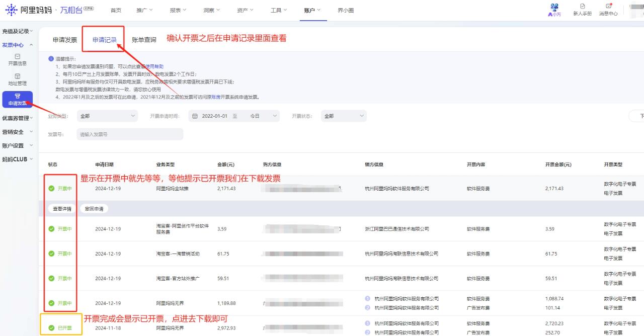Select 申请发票 in the left sidebar
This screenshot has height=336, width=644.
tap(18, 99)
